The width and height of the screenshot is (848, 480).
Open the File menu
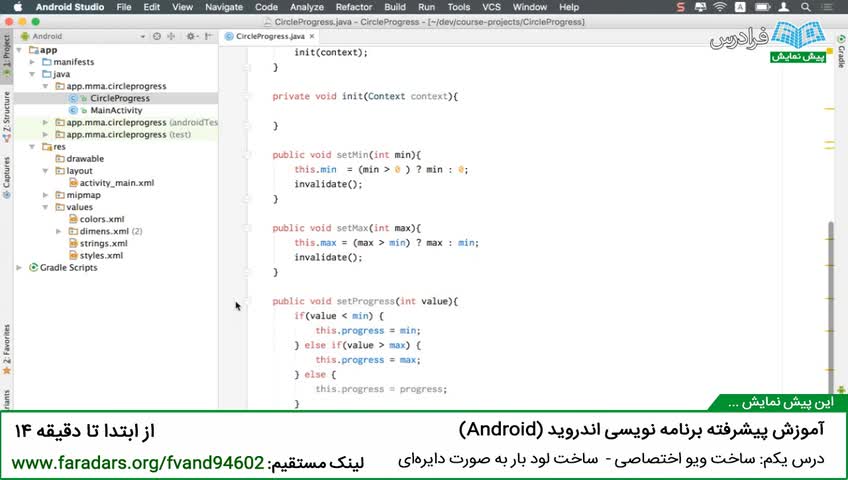124,7
